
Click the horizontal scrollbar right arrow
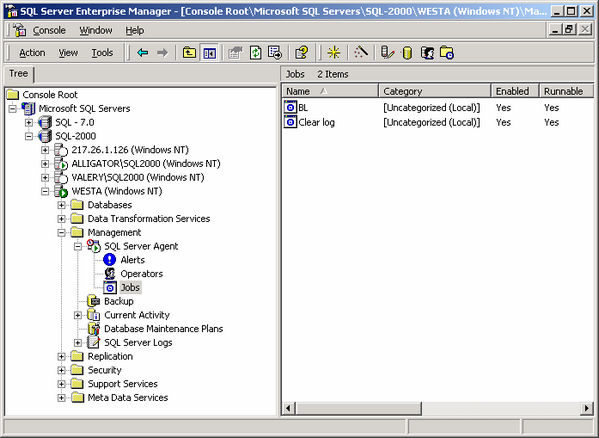587,408
